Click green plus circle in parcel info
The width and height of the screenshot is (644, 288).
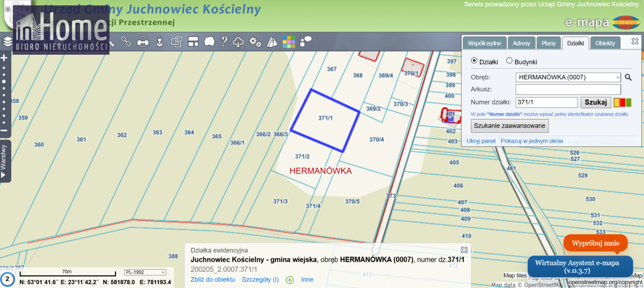(290, 279)
